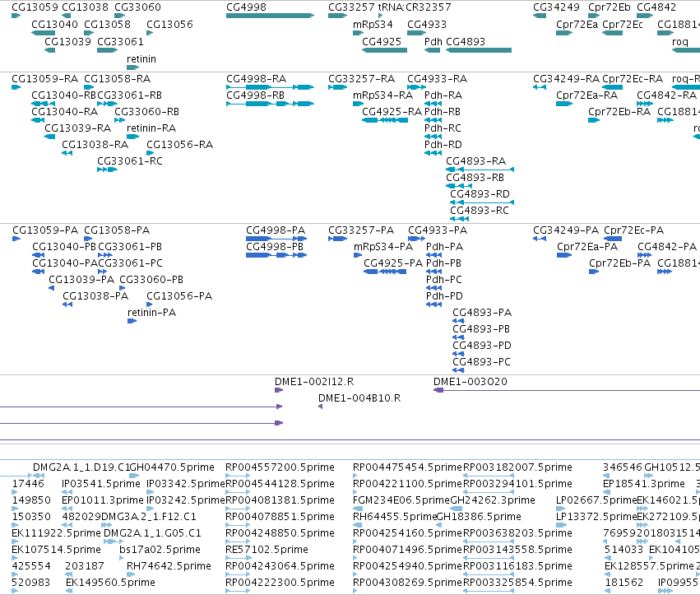Click EST RH74642.5prime
This screenshot has width=700, height=595.
click(169, 566)
